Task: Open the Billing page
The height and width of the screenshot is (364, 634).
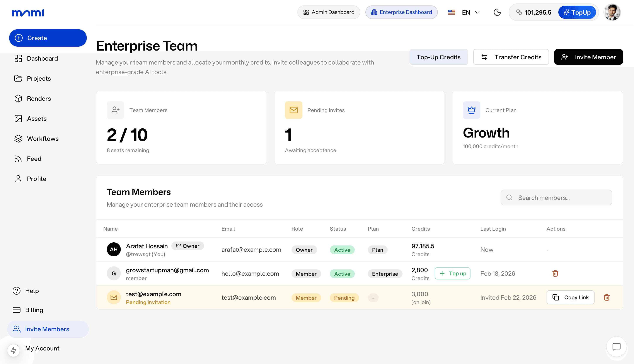Action: coord(34,310)
